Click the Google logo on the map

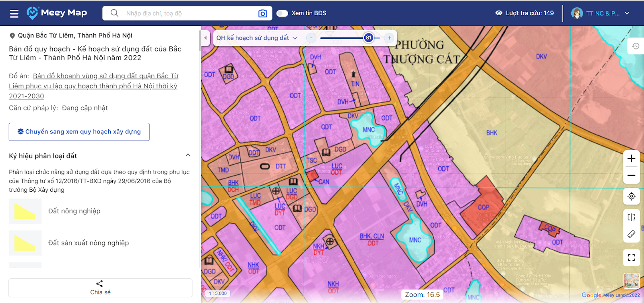click(591, 295)
